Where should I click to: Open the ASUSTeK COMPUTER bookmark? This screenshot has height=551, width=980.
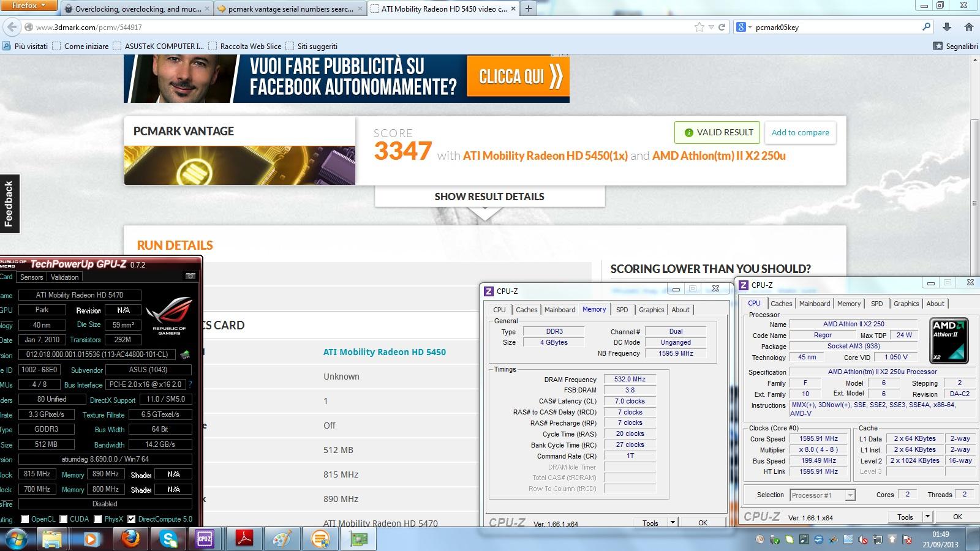click(x=158, y=46)
